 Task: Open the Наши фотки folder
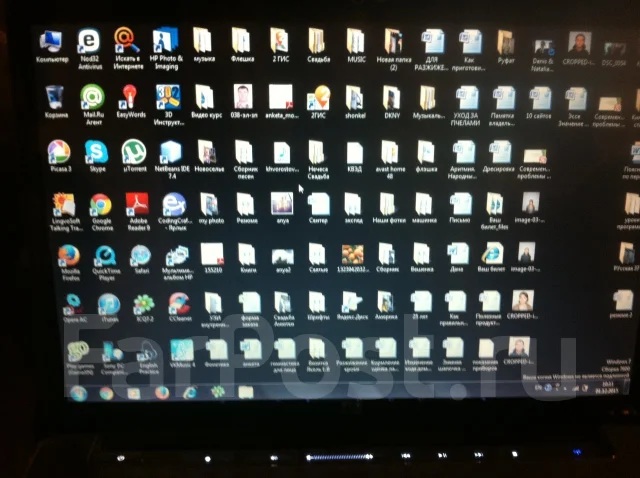coord(389,208)
